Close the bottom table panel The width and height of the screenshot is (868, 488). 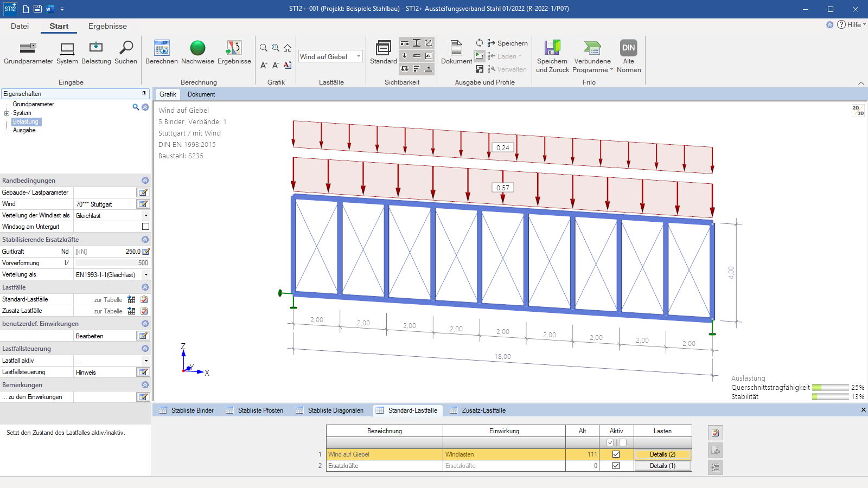(x=863, y=410)
